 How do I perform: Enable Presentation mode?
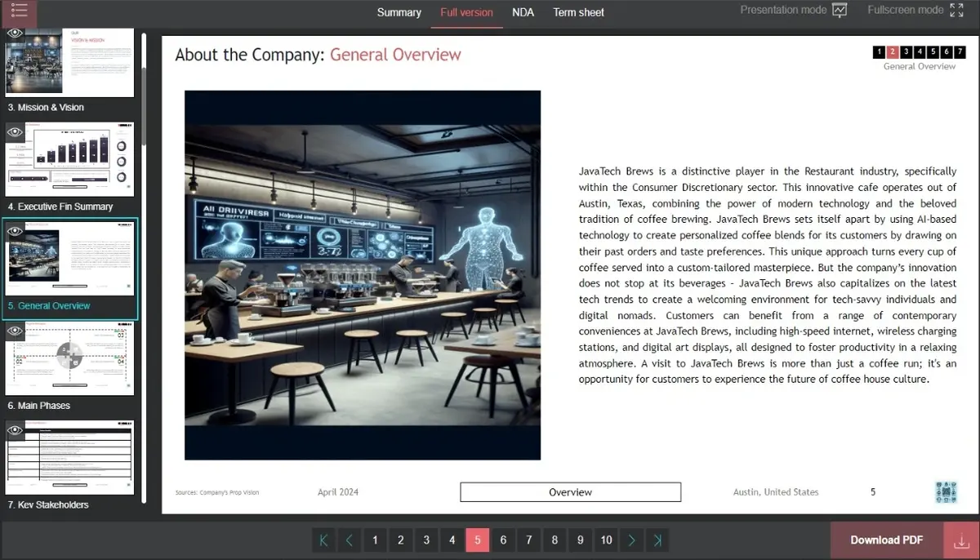point(794,11)
